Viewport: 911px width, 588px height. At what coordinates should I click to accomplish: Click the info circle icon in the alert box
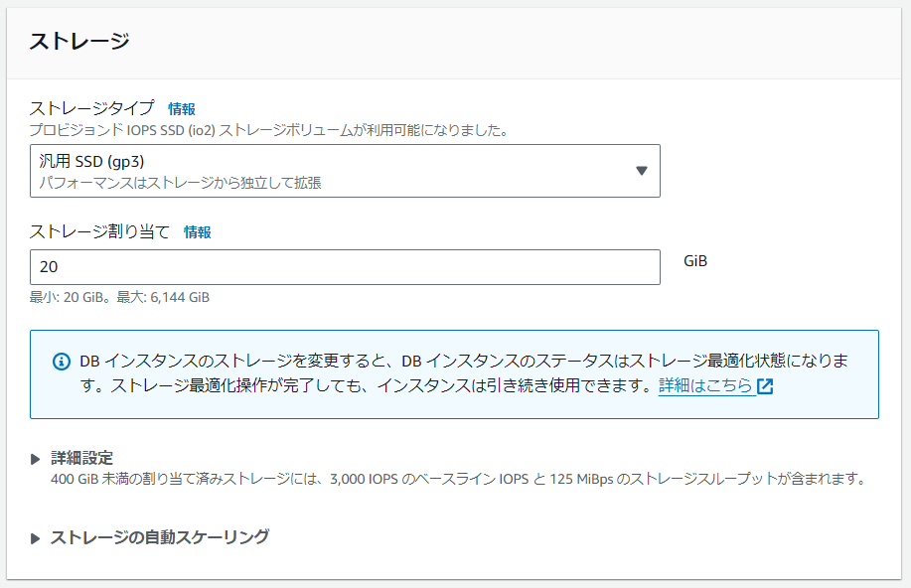pos(61,361)
